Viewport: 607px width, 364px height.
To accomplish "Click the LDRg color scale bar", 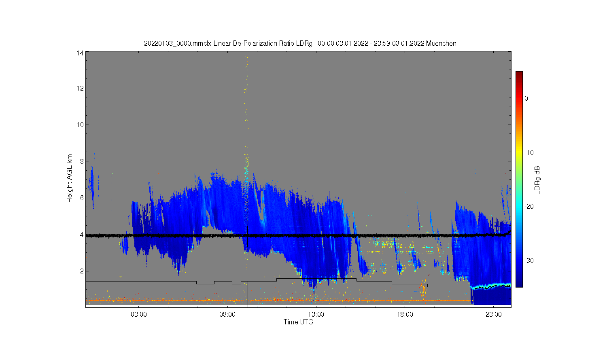I will pos(519,179).
